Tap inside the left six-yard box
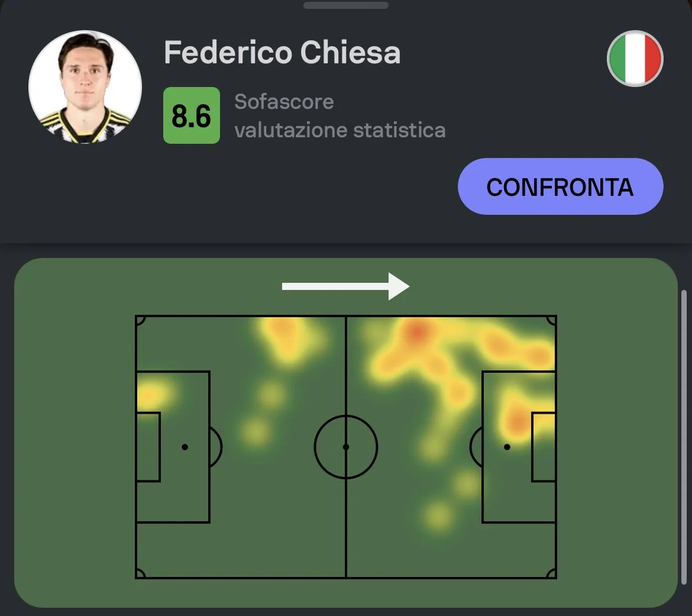692x616 pixels. 148,447
